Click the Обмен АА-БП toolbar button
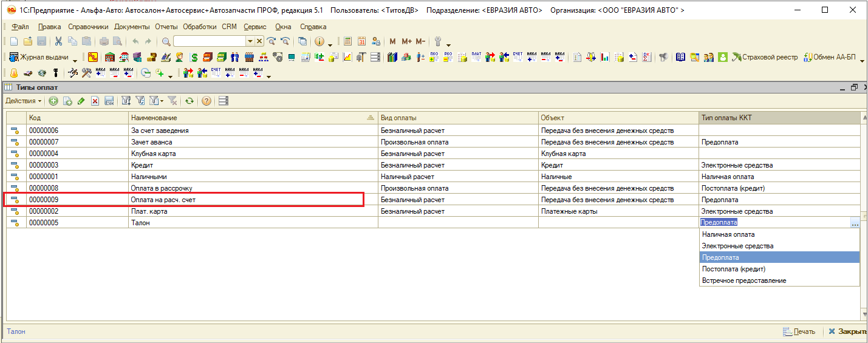Image resolution: width=868 pixels, height=343 pixels. tap(829, 57)
